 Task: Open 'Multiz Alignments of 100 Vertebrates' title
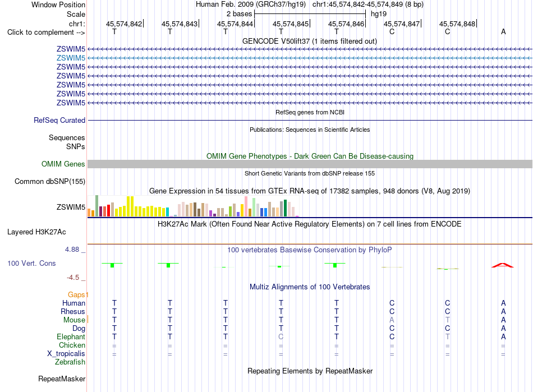(x=310, y=287)
